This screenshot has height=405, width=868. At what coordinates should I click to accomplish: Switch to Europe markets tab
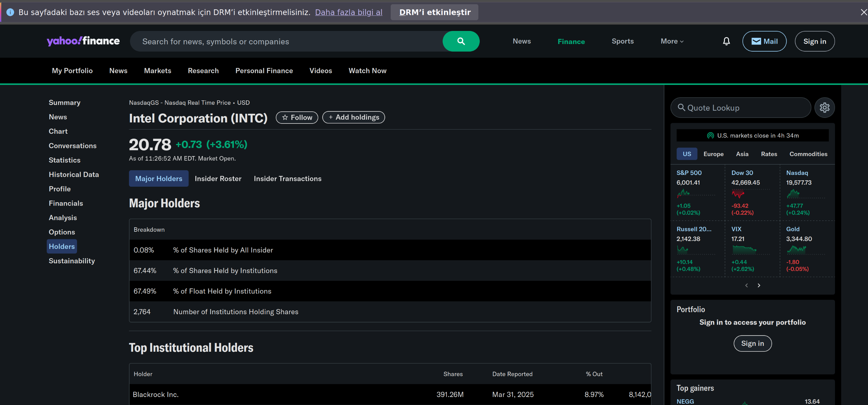point(714,154)
